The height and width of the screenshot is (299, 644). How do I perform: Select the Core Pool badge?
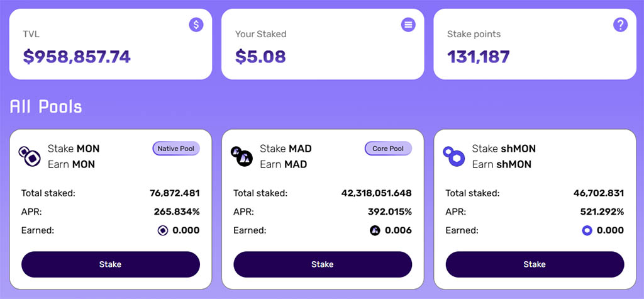click(388, 149)
